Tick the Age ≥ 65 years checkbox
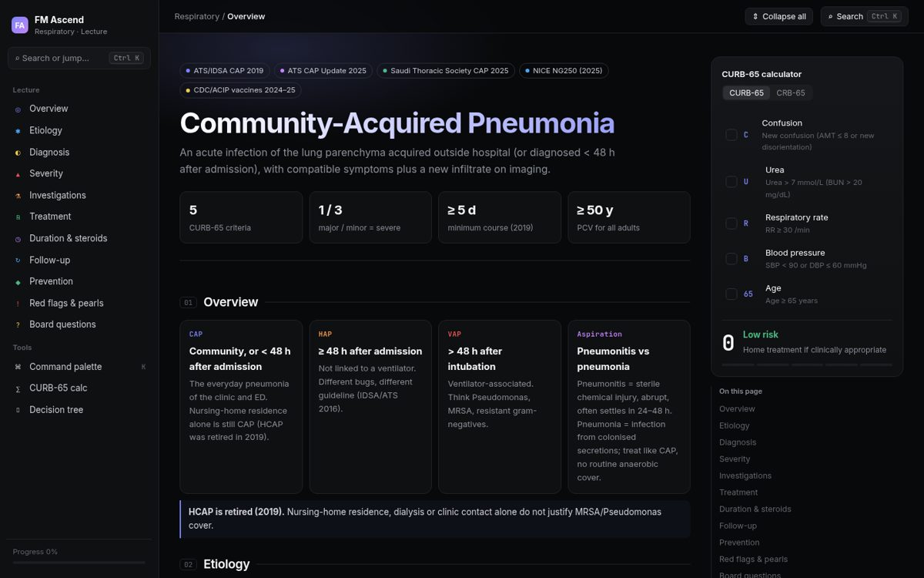This screenshot has height=578, width=924. [731, 294]
